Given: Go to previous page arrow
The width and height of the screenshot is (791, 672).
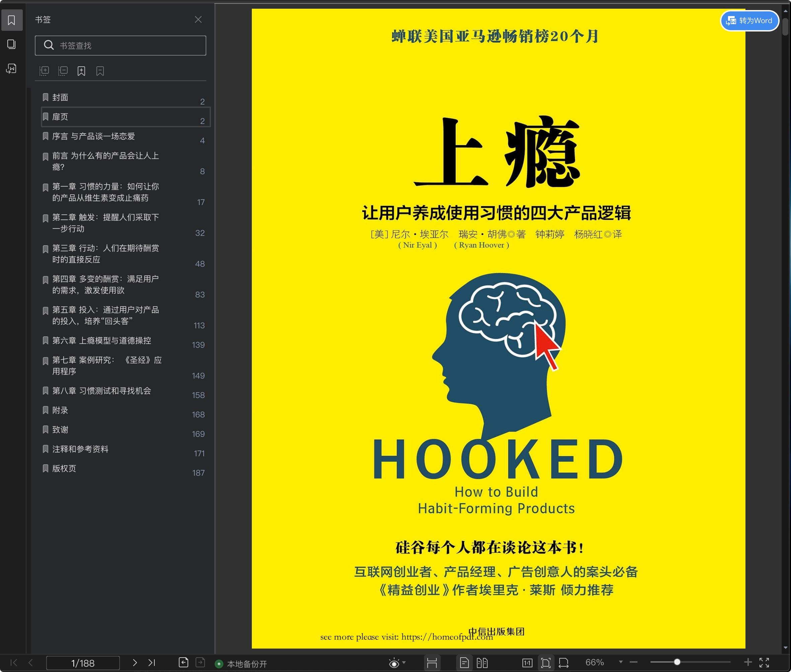Looking at the screenshot, I should point(30,663).
